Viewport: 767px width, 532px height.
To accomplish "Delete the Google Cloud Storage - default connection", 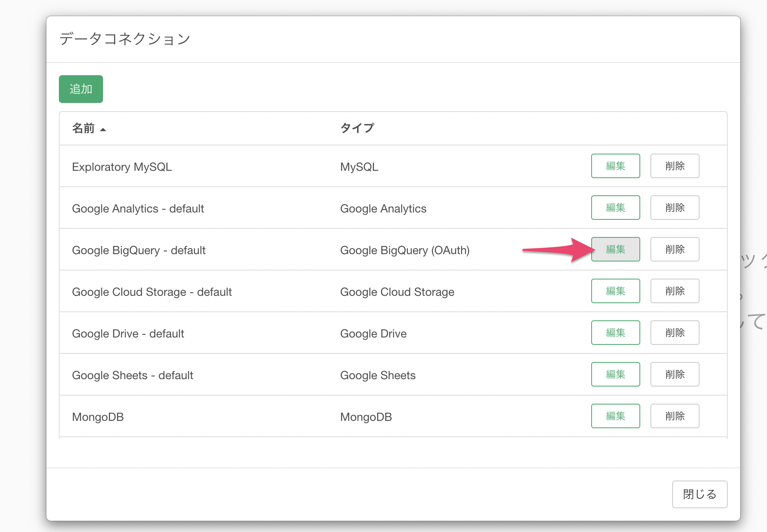I will pos(675,291).
